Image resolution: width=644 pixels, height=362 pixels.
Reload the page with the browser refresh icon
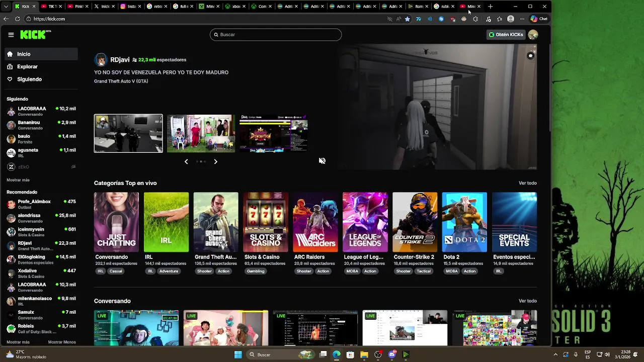[x=18, y=19]
